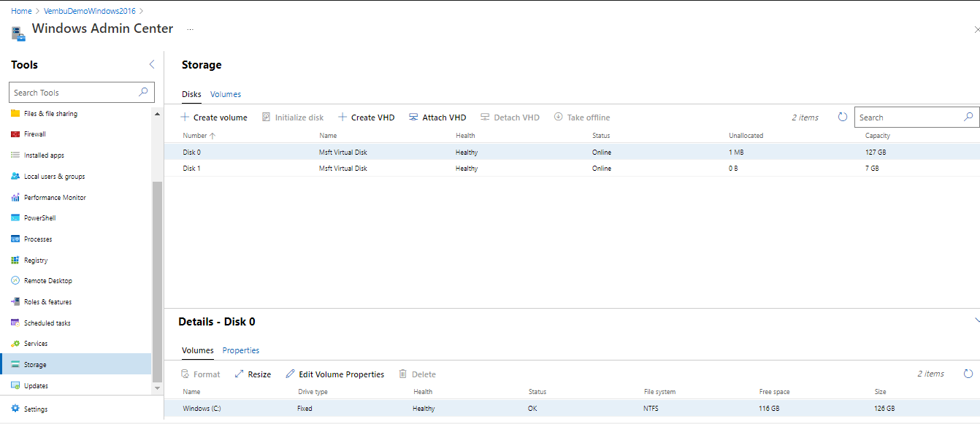Collapse the Details - Disk 0 pane
Viewport: 980px width, 424px height.
976,320
